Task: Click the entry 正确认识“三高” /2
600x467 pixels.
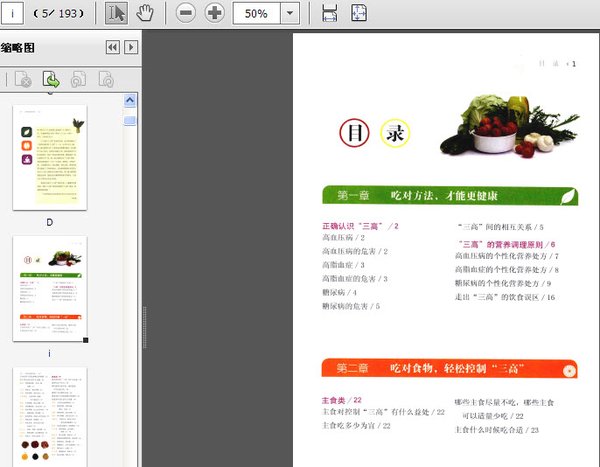Action: [x=360, y=226]
